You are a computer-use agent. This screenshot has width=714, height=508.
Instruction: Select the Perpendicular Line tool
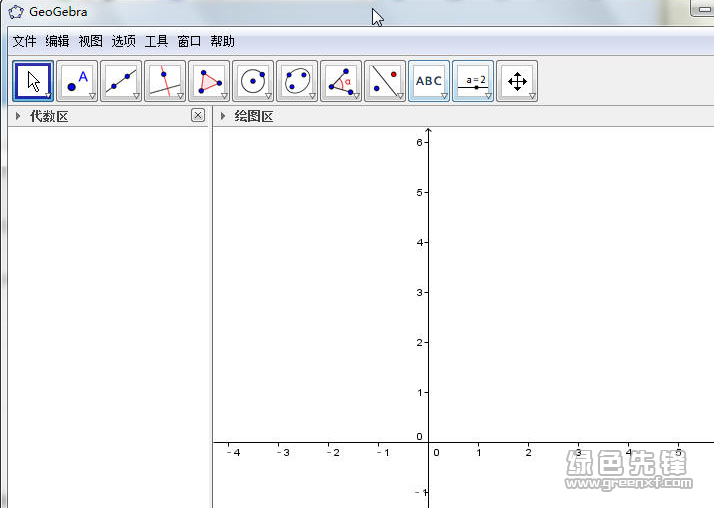[165, 81]
